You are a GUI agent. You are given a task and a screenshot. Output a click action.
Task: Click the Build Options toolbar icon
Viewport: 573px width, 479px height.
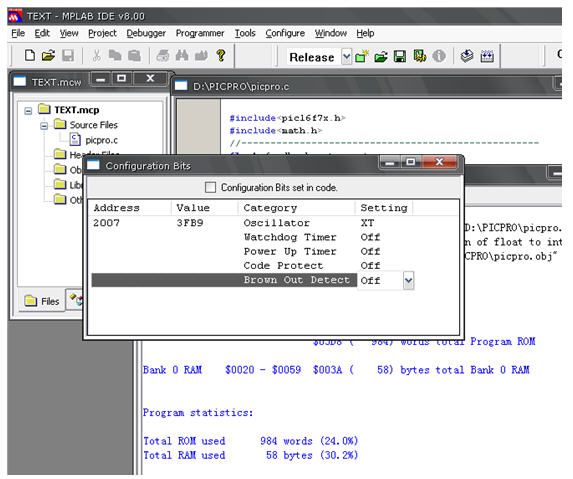tap(419, 57)
